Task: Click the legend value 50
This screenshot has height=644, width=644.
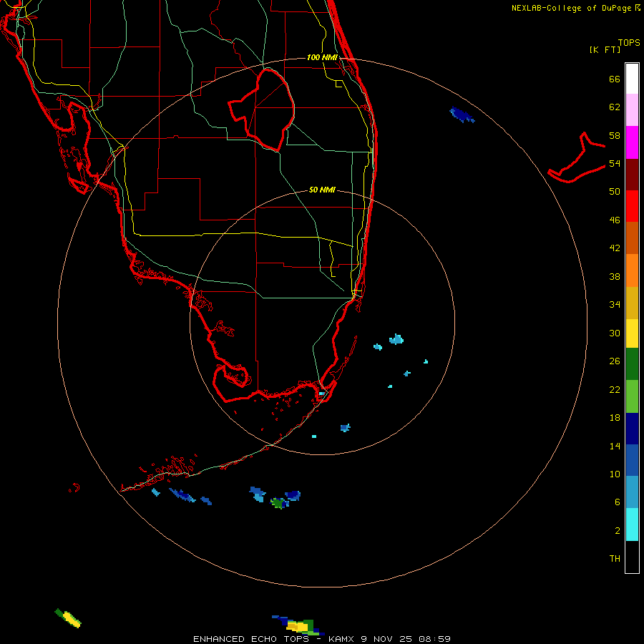Action: pyautogui.click(x=615, y=192)
